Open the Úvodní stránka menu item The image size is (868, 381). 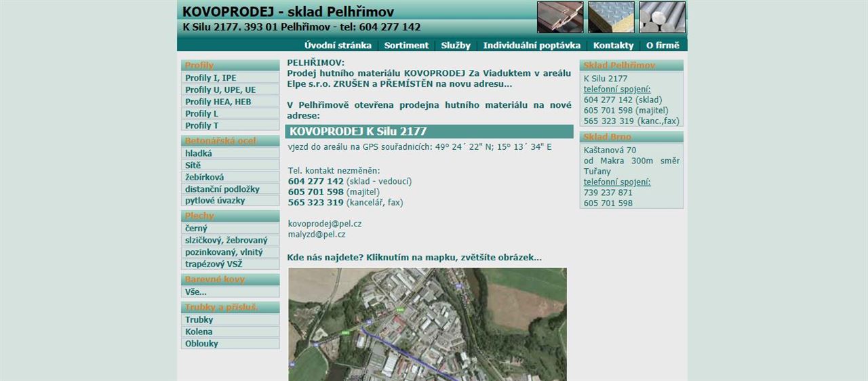(338, 45)
